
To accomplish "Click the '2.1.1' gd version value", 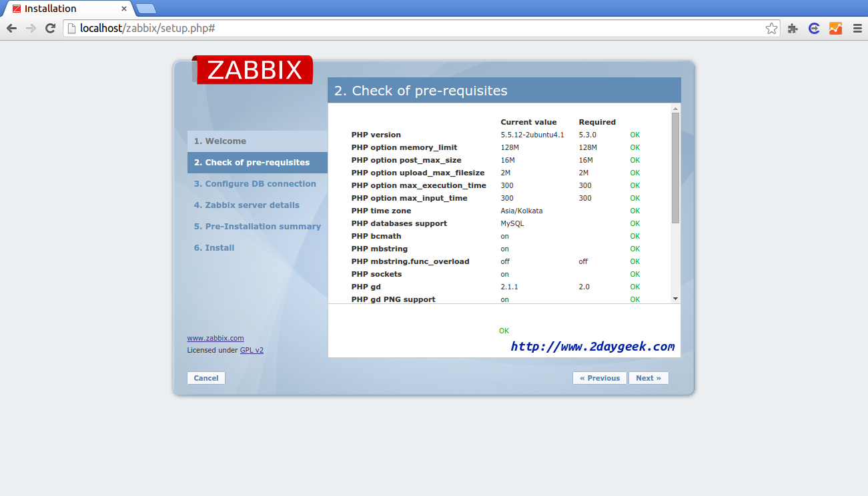I will [510, 287].
